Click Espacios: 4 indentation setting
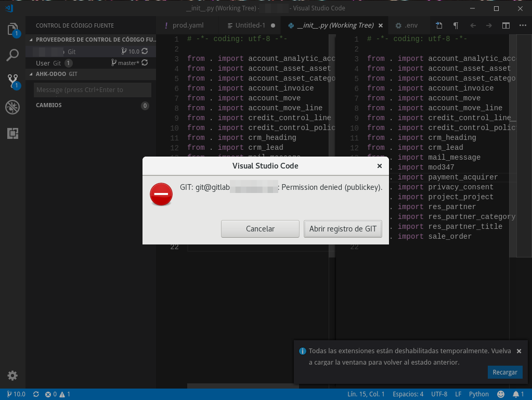This screenshot has height=400, width=532. pyautogui.click(x=408, y=394)
